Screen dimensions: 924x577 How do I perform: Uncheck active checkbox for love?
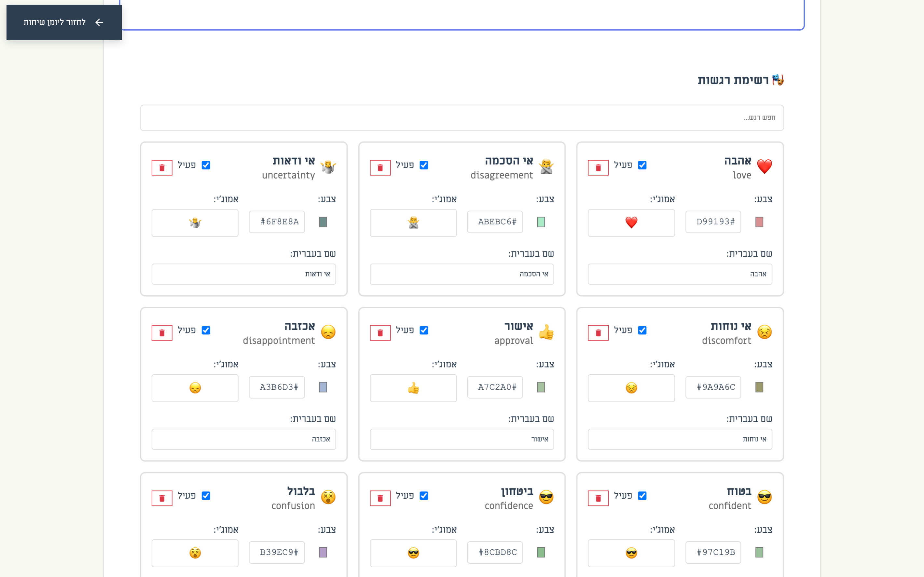642,165
